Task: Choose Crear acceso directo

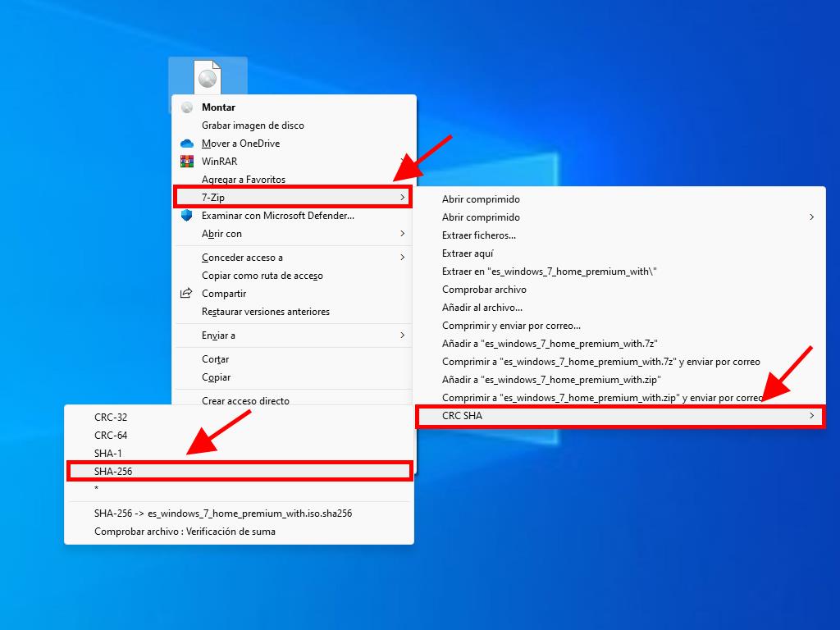Action: 294,400
